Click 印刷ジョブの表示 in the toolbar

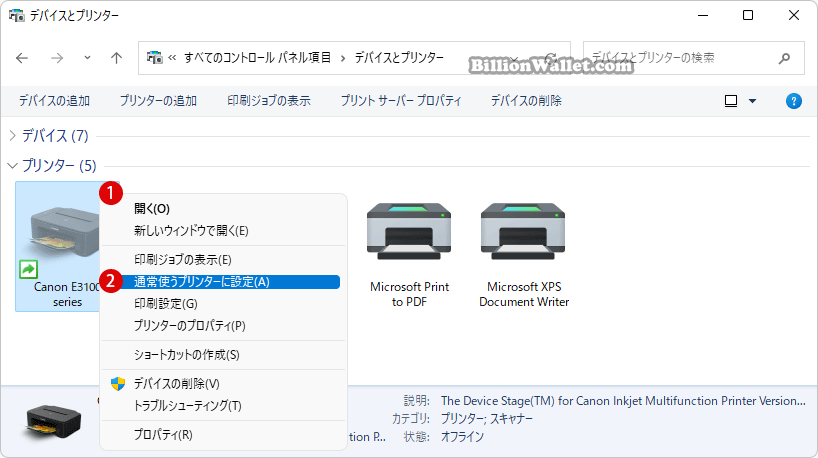pyautogui.click(x=269, y=101)
